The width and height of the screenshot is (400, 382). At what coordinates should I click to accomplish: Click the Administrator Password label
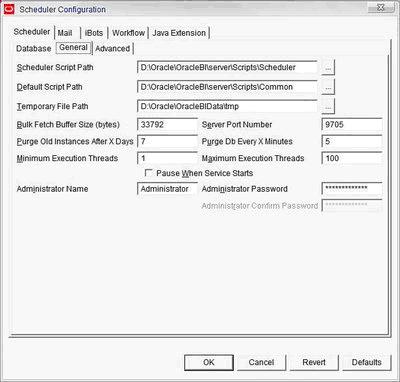(244, 189)
